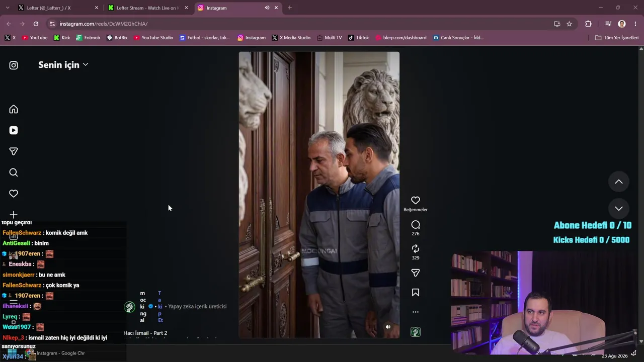Open the media control toolbar icon
The image size is (644, 362).
608,24
